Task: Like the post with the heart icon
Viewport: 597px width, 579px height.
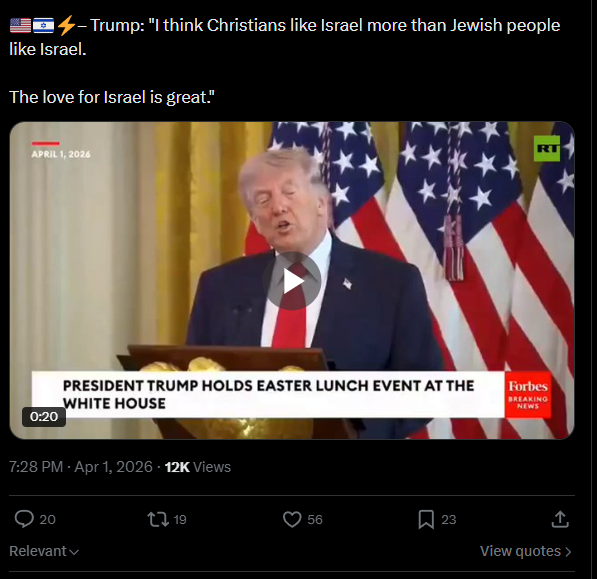Action: click(292, 519)
